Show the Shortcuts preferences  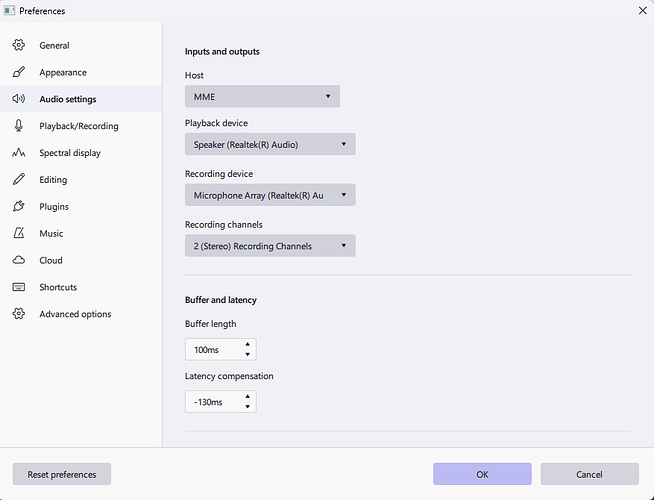tap(81, 287)
